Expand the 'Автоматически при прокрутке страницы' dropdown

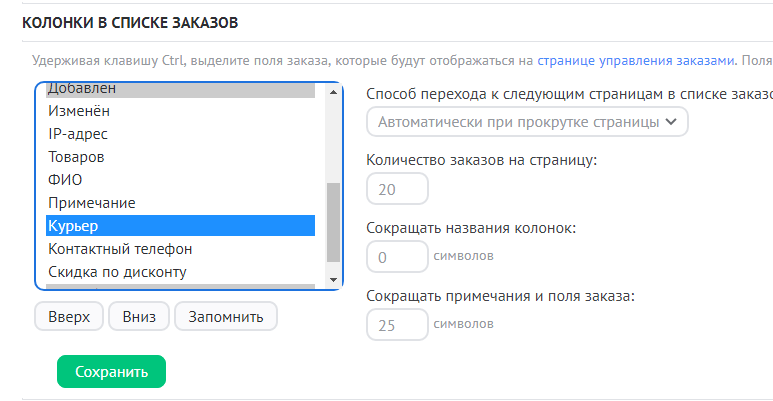tap(528, 122)
